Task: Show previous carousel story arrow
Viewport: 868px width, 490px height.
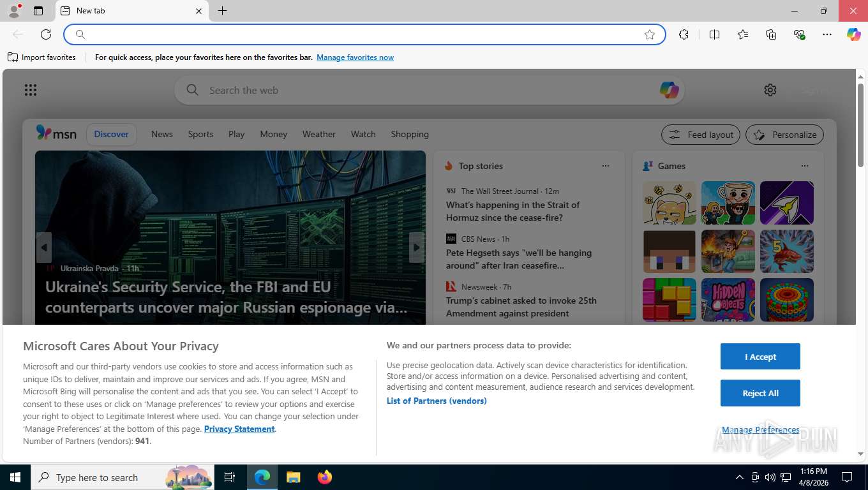Action: [x=43, y=248]
